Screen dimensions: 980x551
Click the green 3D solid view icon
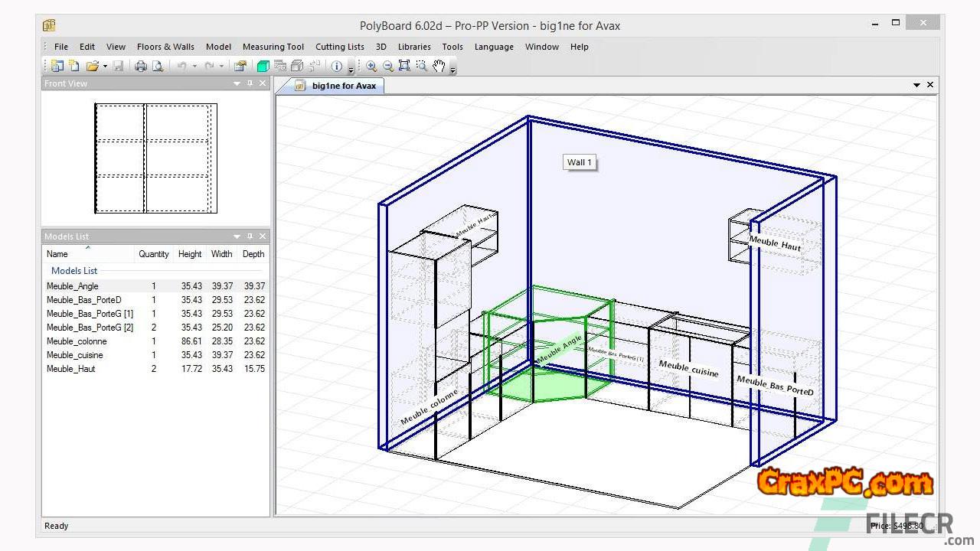263,67
